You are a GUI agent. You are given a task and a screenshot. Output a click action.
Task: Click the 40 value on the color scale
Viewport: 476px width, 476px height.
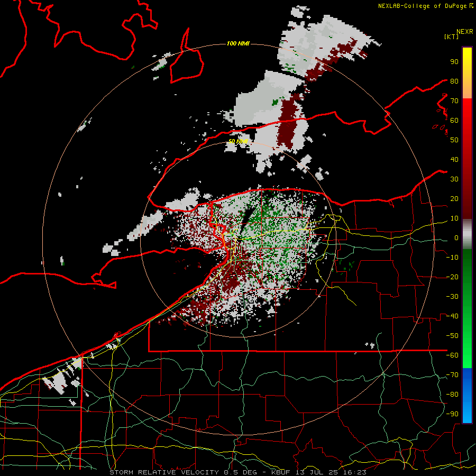point(454,159)
